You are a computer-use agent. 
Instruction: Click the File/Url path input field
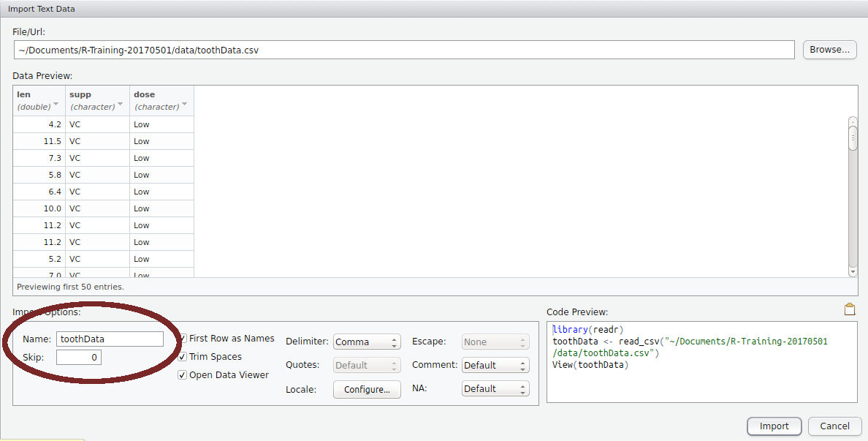pos(403,50)
